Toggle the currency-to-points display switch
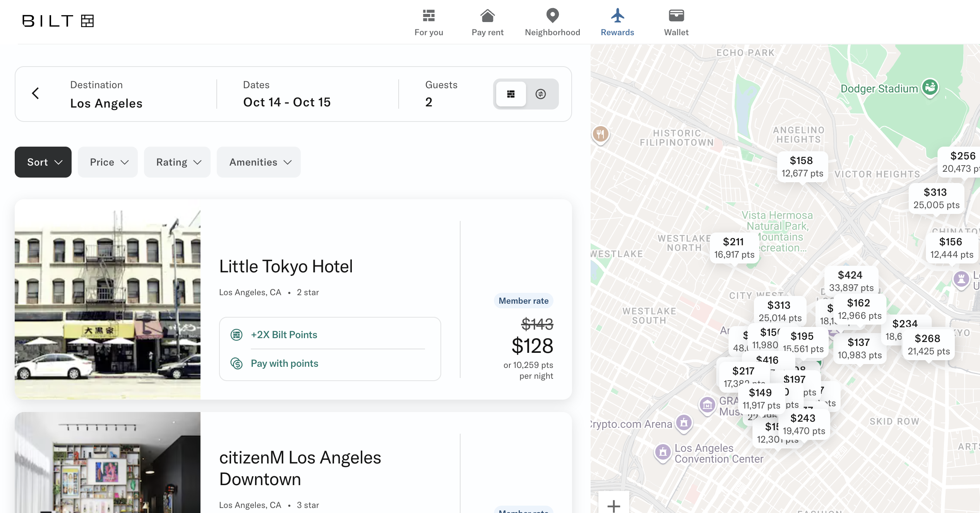The image size is (980, 513). 541,94
